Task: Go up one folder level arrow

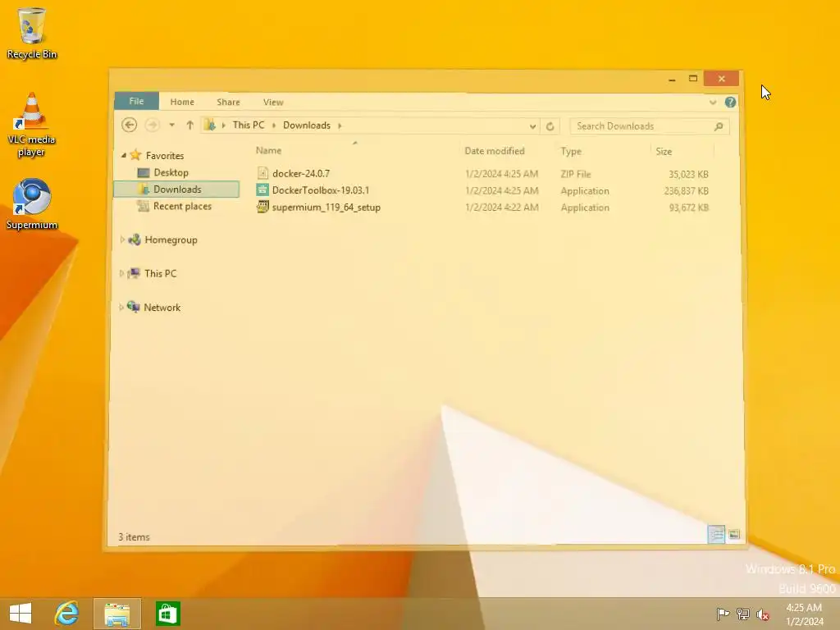Action: [189, 126]
